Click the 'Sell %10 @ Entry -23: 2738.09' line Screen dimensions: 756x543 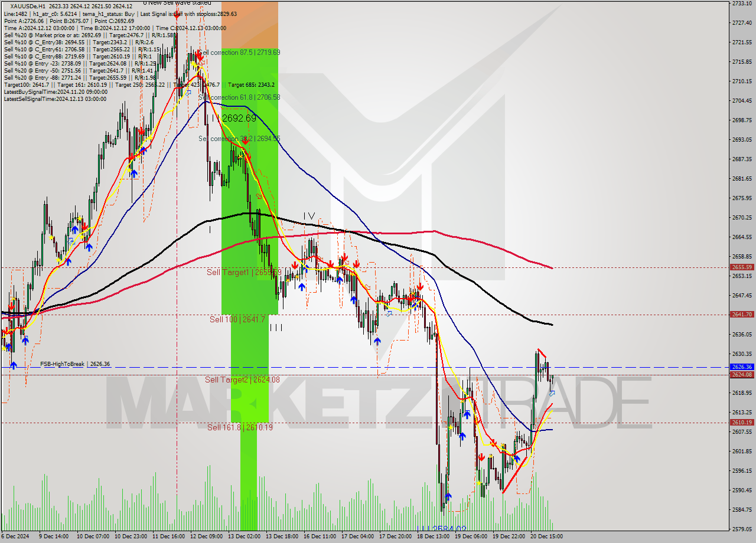(80, 63)
